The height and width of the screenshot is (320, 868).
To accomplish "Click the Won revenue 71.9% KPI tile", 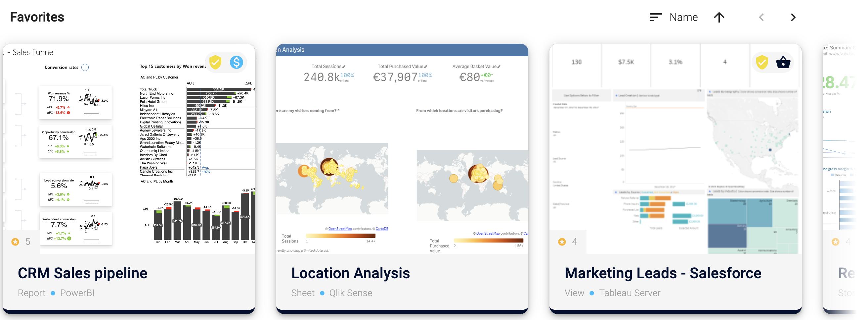I will (x=75, y=103).
